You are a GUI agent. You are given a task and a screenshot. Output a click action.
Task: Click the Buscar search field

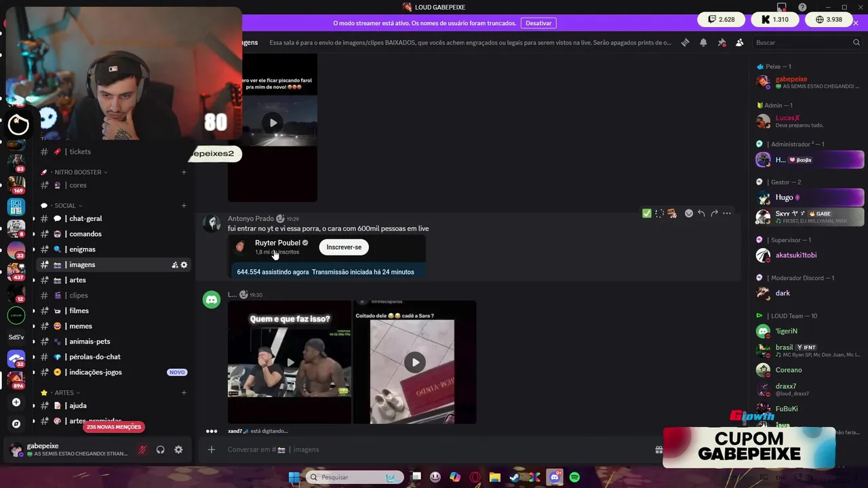tap(807, 42)
